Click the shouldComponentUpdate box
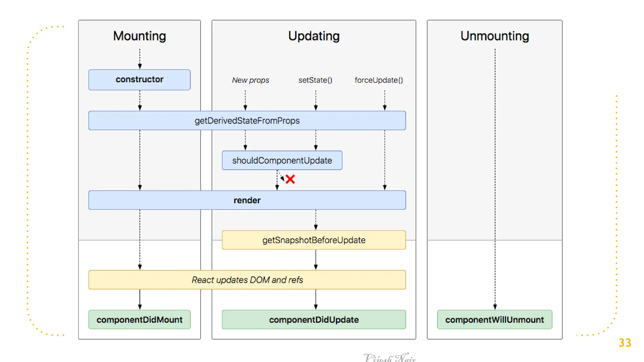 click(x=282, y=161)
